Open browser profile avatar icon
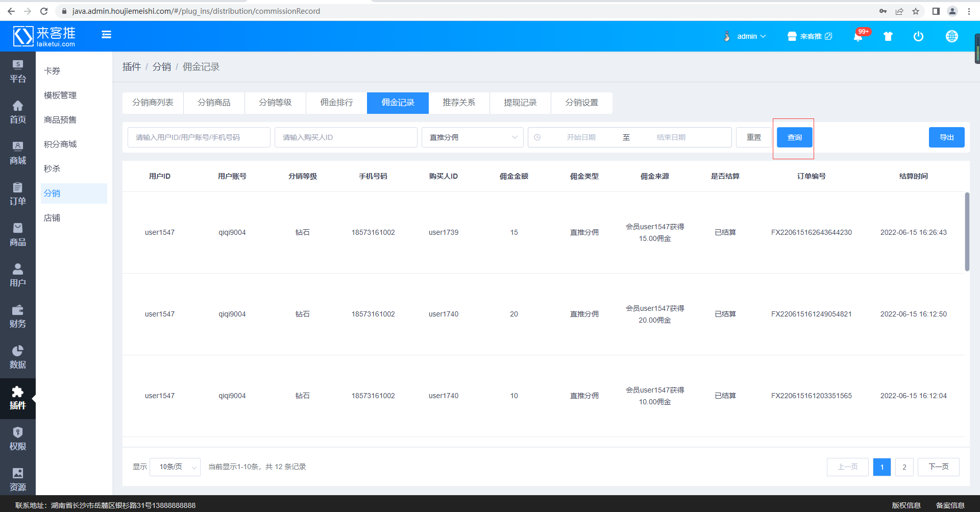980x512 pixels. click(952, 11)
